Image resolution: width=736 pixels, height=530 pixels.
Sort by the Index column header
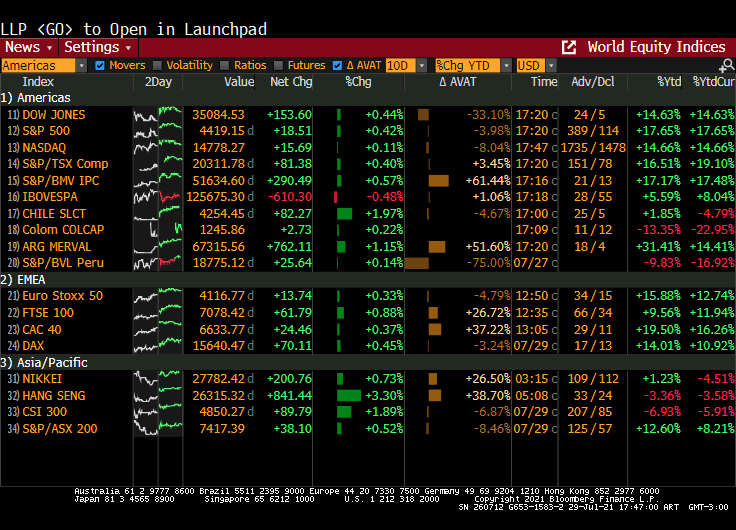tap(38, 82)
